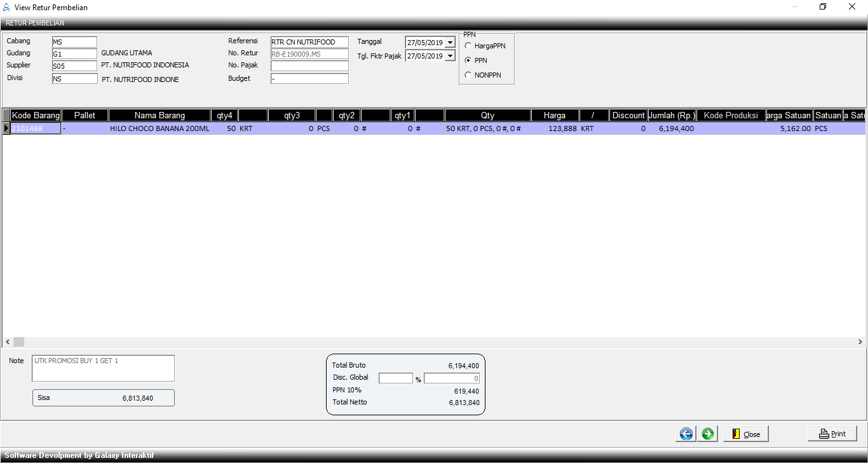The height and width of the screenshot is (463, 868).
Task: Click the horizontal scrollbar right arrow
Action: [x=860, y=342]
